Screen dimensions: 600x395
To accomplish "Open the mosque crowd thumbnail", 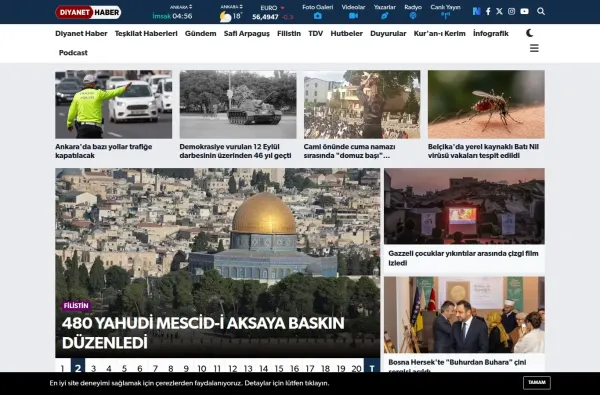I will click(362, 104).
